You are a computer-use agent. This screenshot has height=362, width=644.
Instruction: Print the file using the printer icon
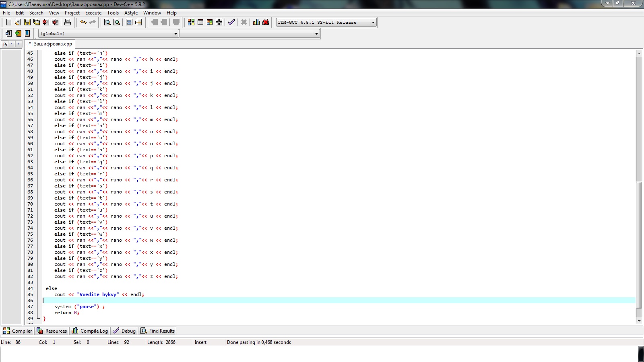click(x=68, y=22)
